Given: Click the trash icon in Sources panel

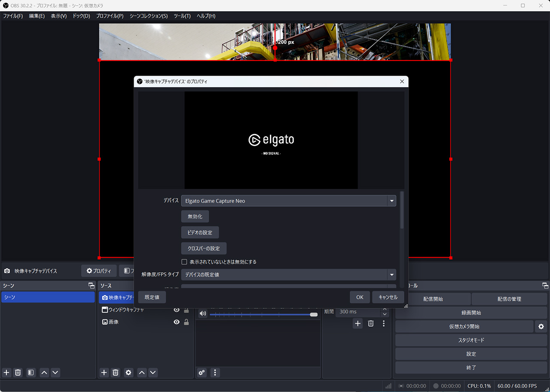Looking at the screenshot, I should [x=116, y=373].
